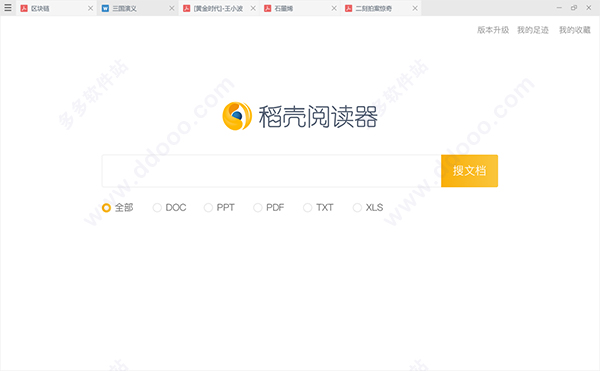Select the XLS file type filter
Viewport: 600px width, 371px height.
pos(357,208)
